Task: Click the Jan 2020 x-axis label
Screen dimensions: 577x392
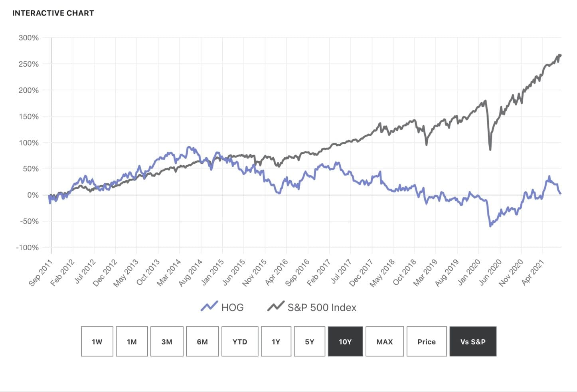Action: coord(469,272)
